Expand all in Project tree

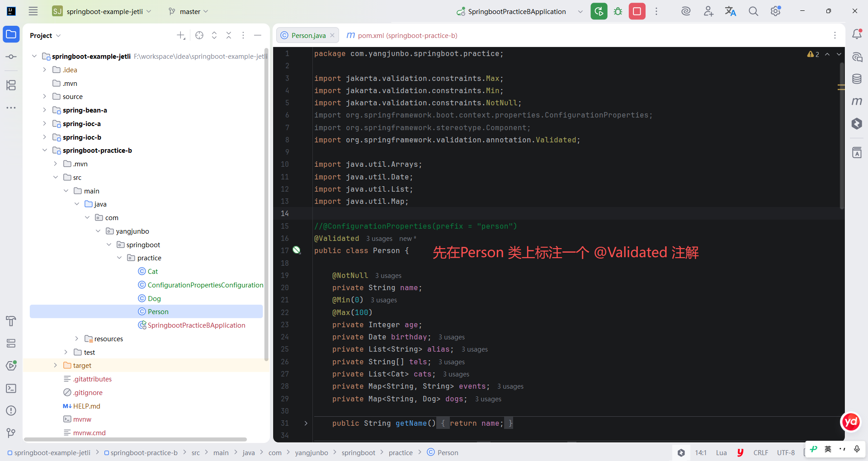click(214, 35)
